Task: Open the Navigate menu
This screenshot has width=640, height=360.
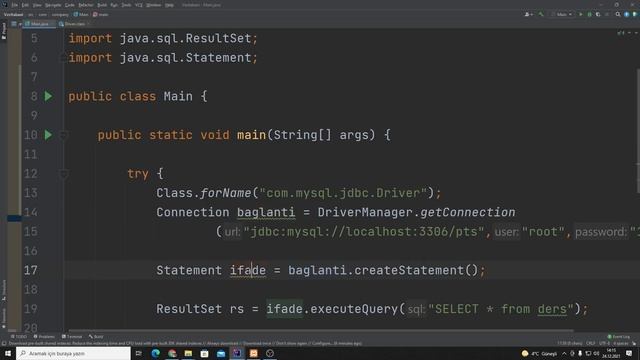Action: point(53,5)
